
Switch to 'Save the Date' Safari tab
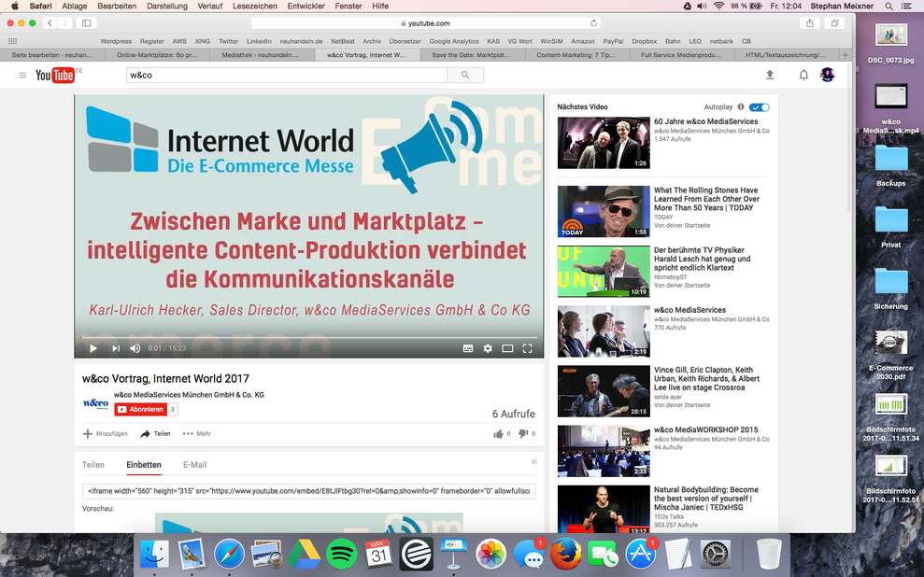pyautogui.click(x=472, y=55)
